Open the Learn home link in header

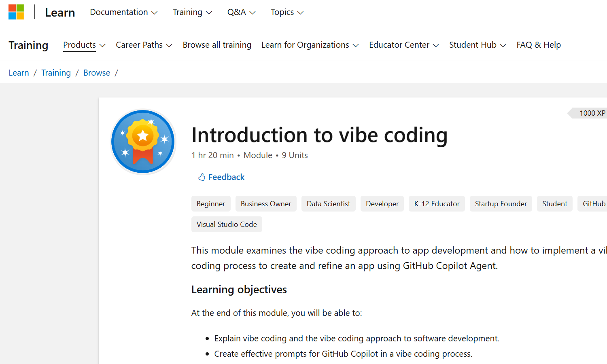60,13
